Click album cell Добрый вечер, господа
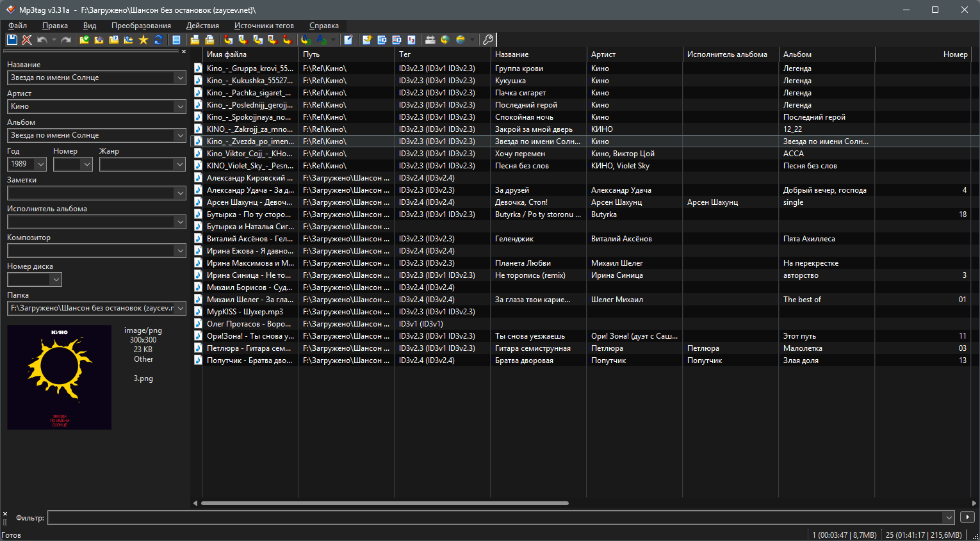Screen dimensions: 980x541 (825, 190)
